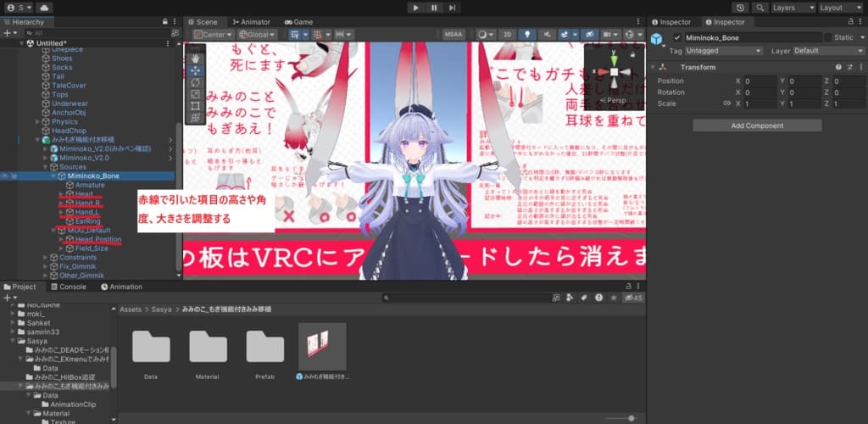Open global search magnifier in top bar
This screenshot has width=868, height=424.
760,8
